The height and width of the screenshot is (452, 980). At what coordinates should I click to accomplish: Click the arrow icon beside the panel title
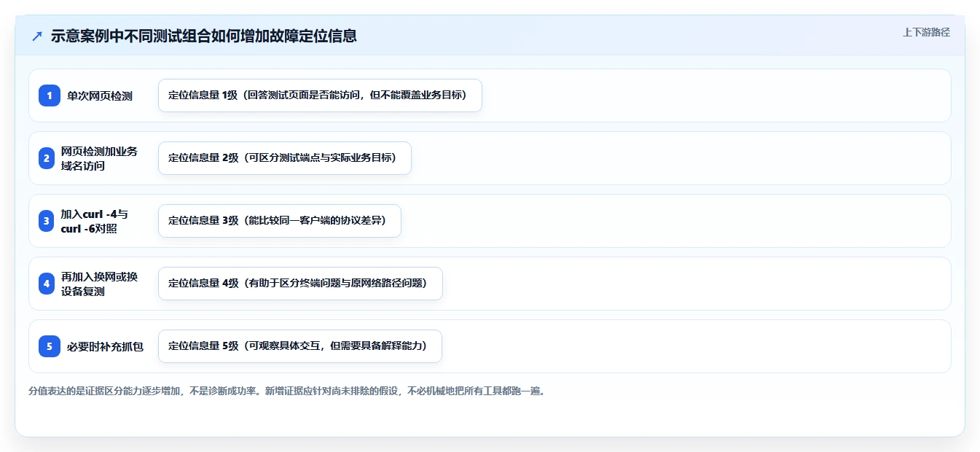[x=37, y=36]
